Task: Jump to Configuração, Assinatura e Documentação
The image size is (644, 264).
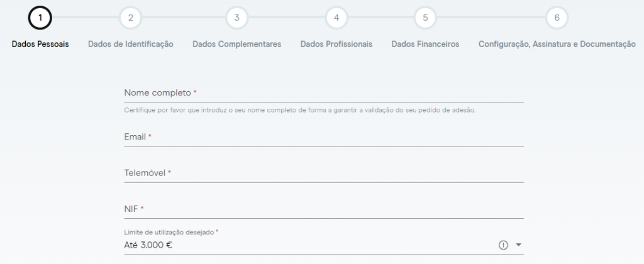Action: pos(557,44)
